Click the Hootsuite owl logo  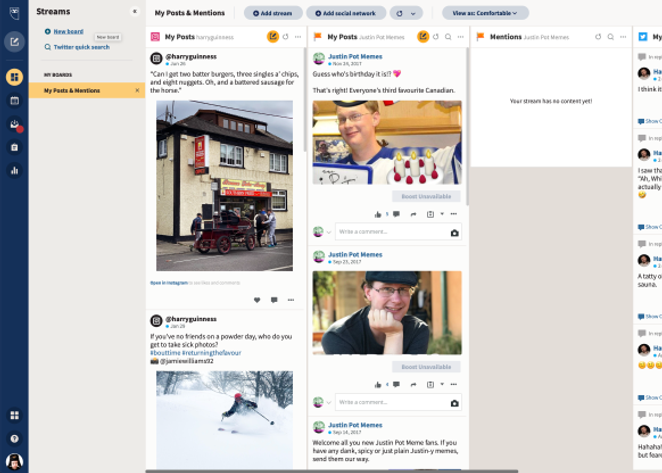tap(14, 13)
